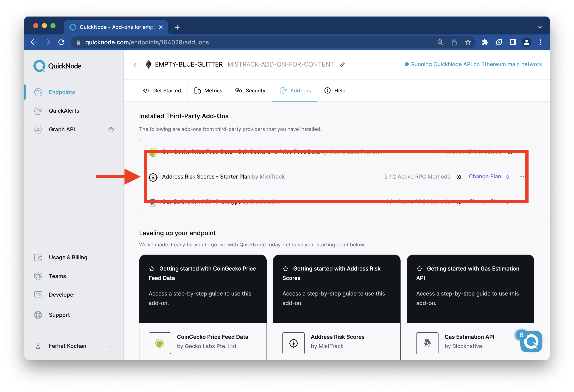The image size is (574, 392).
Task: Switch to the Get Started tab
Action: pos(162,91)
